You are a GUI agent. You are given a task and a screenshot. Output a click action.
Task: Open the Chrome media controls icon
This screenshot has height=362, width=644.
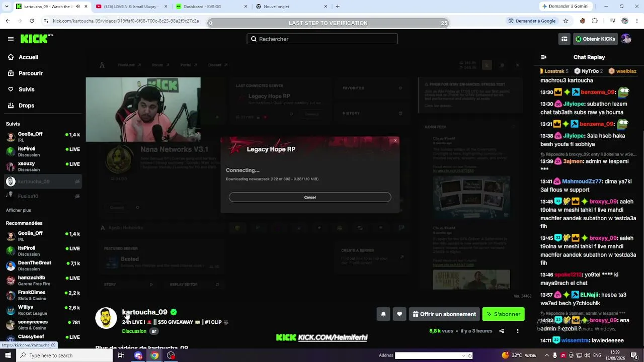612,21
